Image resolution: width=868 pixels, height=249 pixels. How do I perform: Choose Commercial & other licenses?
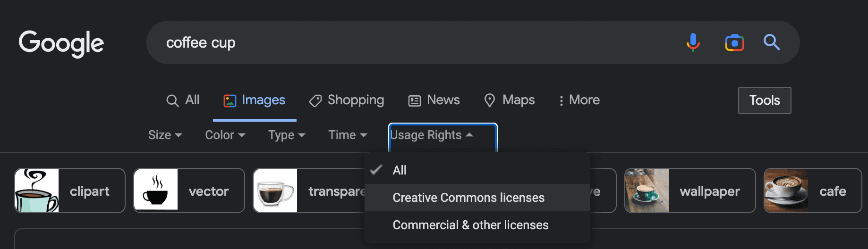tap(477, 225)
